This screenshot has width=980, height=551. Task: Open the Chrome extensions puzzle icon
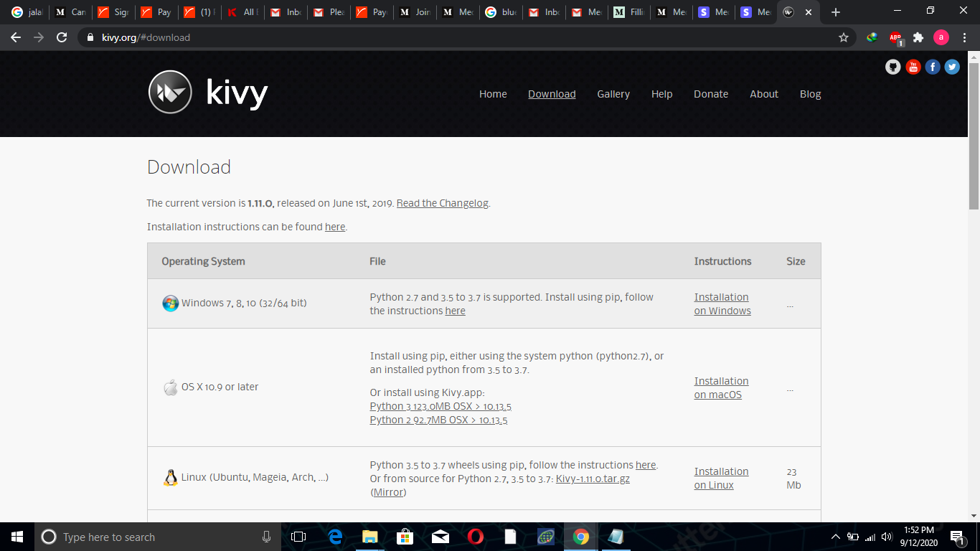pos(918,37)
